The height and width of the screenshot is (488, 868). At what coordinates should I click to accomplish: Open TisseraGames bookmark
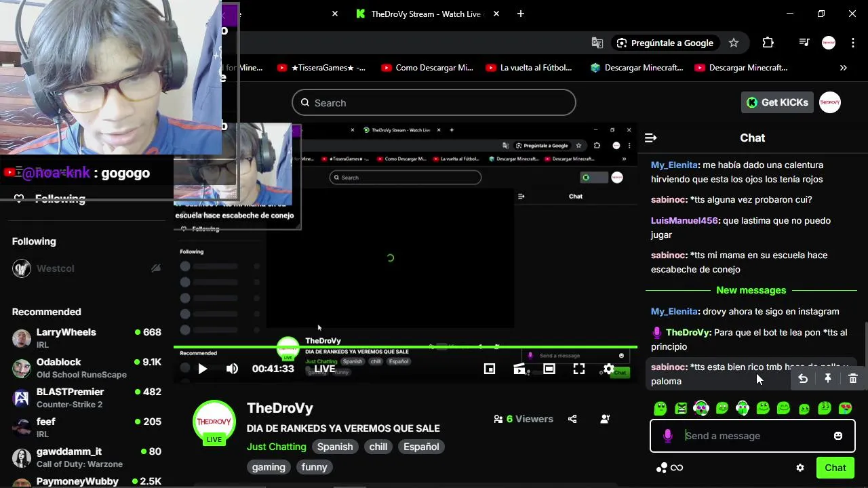321,68
